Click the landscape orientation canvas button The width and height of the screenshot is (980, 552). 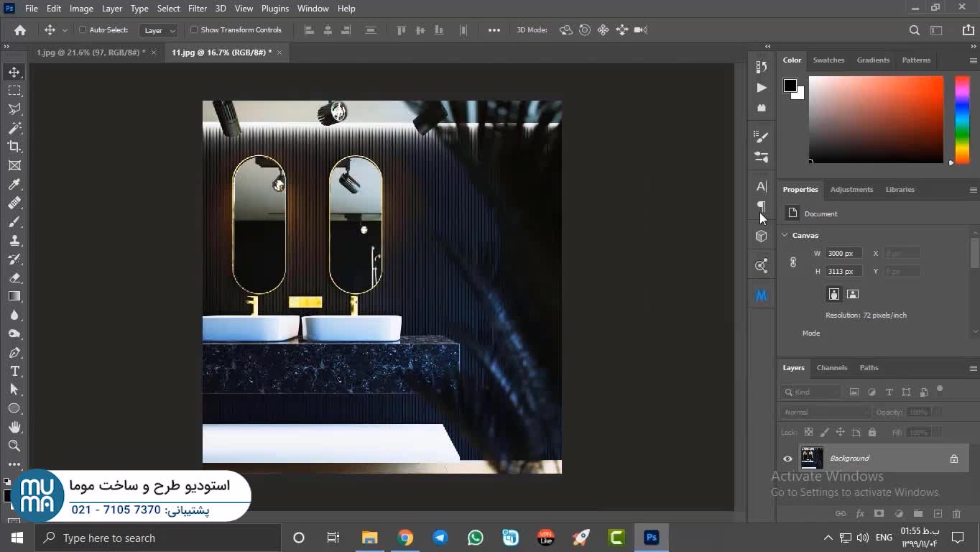[x=853, y=294]
